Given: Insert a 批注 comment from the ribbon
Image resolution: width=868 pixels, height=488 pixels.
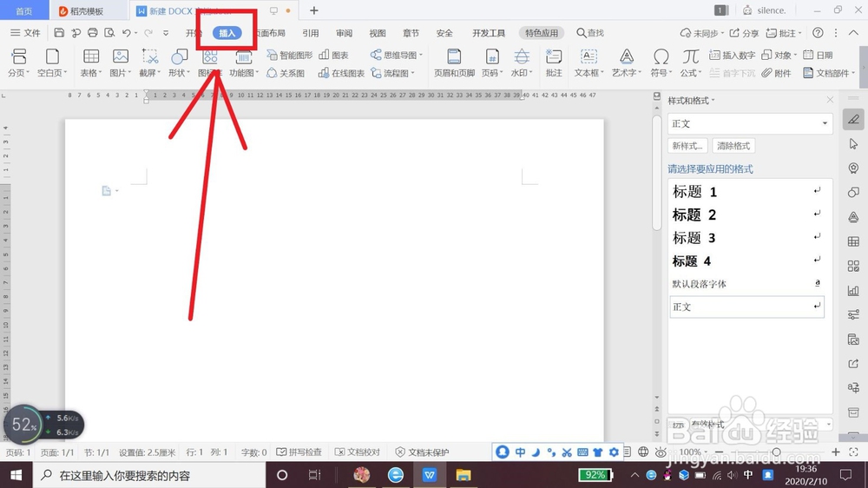Looking at the screenshot, I should 554,62.
